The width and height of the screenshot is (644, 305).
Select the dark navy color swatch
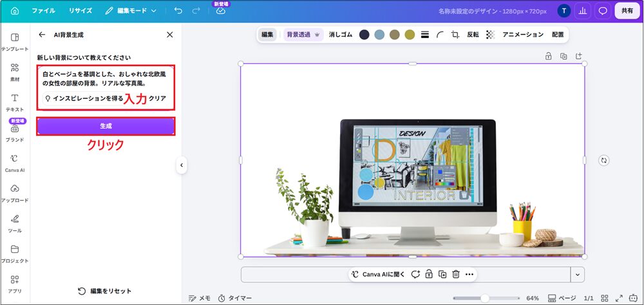365,35
